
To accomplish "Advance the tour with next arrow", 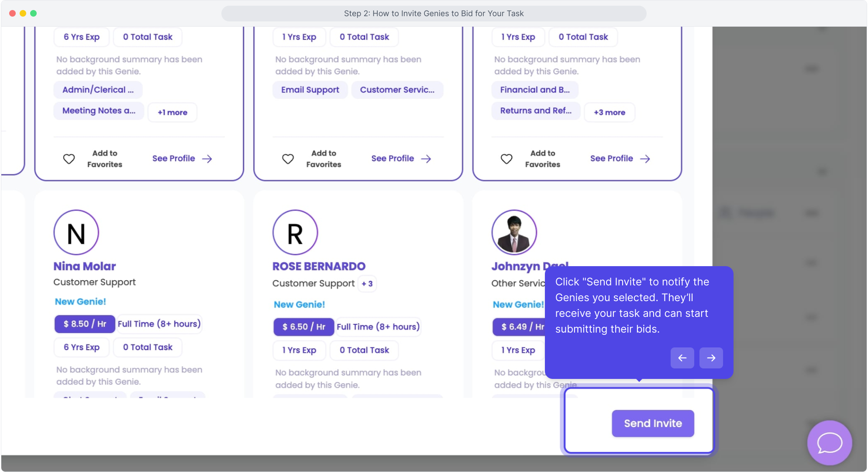I will (x=711, y=358).
